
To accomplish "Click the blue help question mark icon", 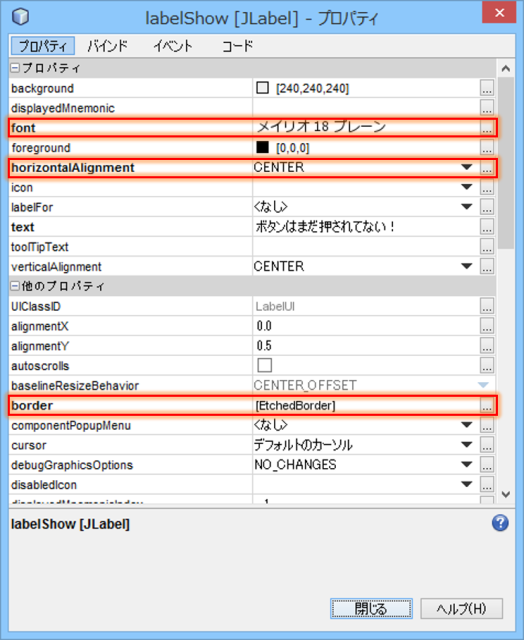I will tap(500, 523).
